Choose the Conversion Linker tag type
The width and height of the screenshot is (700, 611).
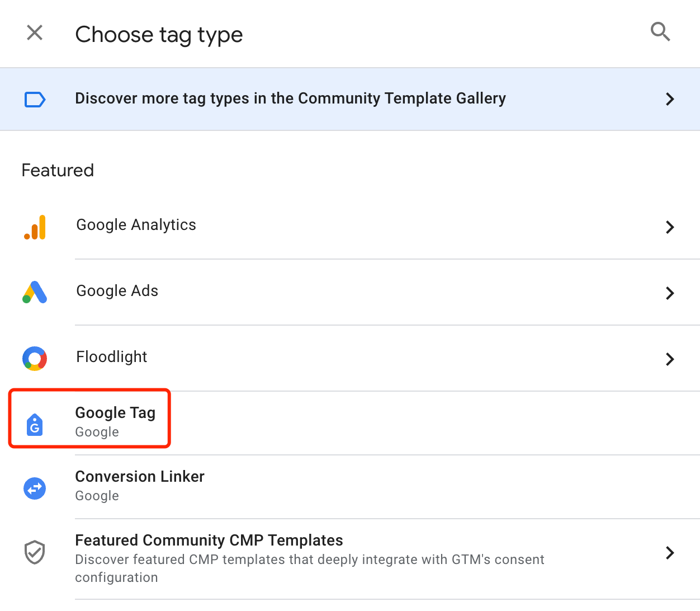pos(140,477)
